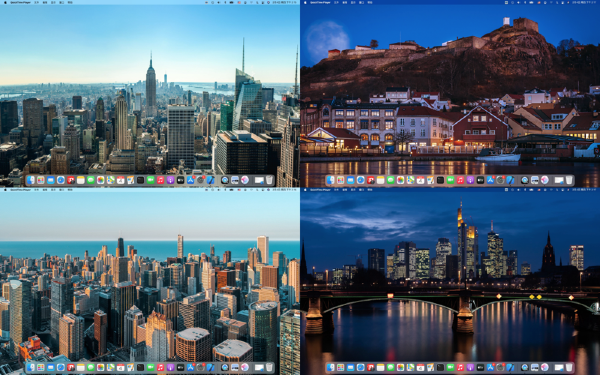
Task: Click the menu bar clock on New York skyline desktop
Action: point(284,2)
